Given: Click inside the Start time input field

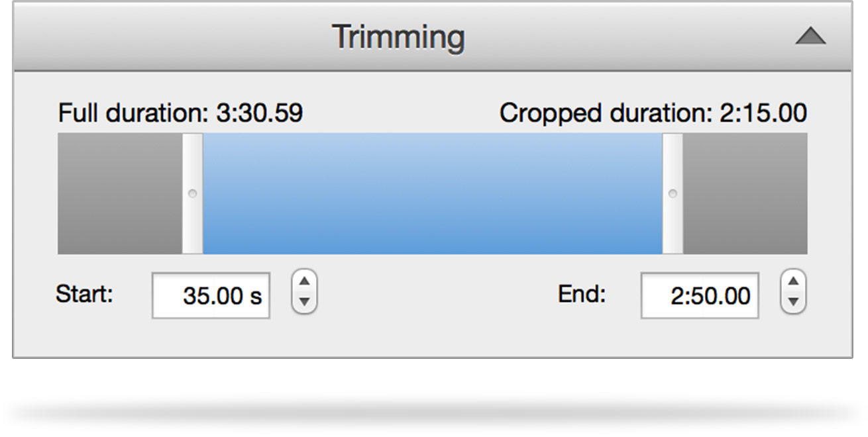Looking at the screenshot, I should tap(211, 296).
